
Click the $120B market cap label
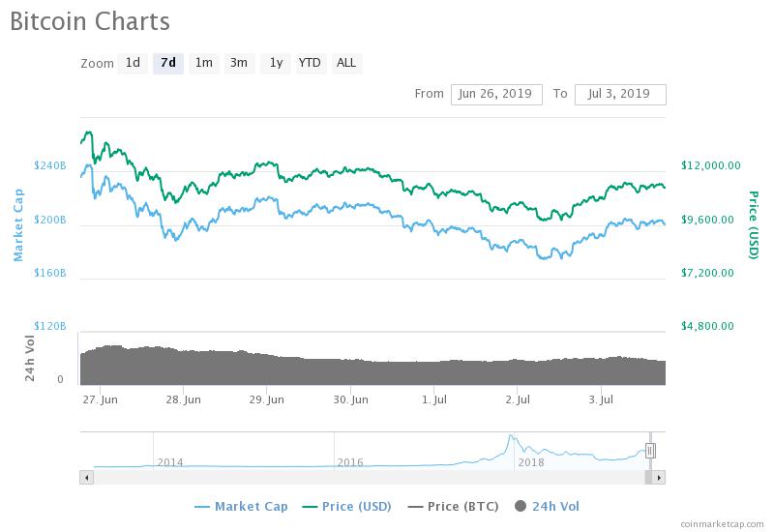coord(50,326)
